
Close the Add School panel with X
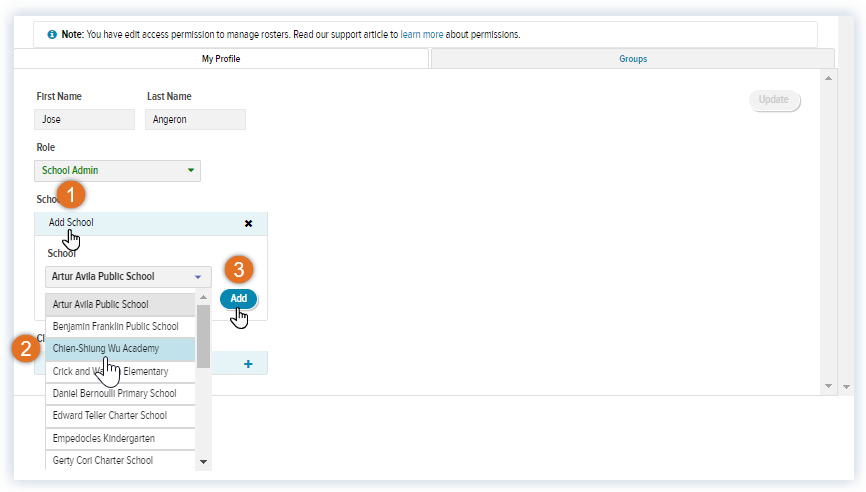[249, 224]
